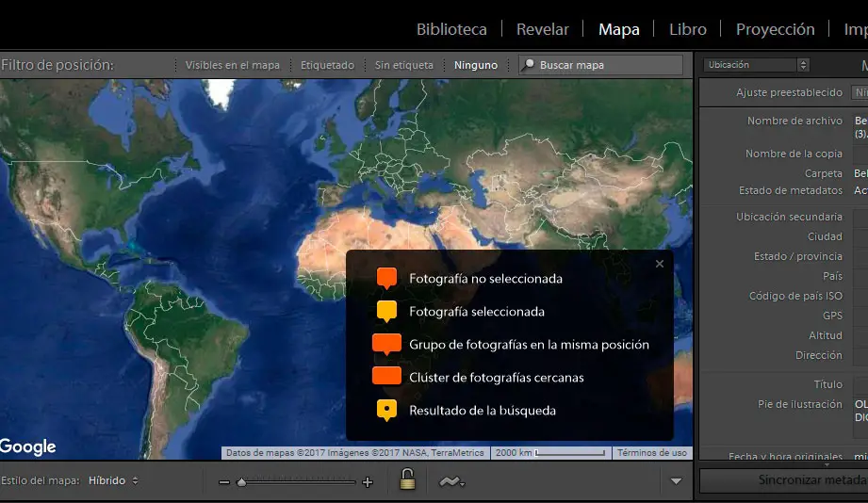Click the Estado / provincia label
Viewport: 868px width, 503px height.
point(797,257)
